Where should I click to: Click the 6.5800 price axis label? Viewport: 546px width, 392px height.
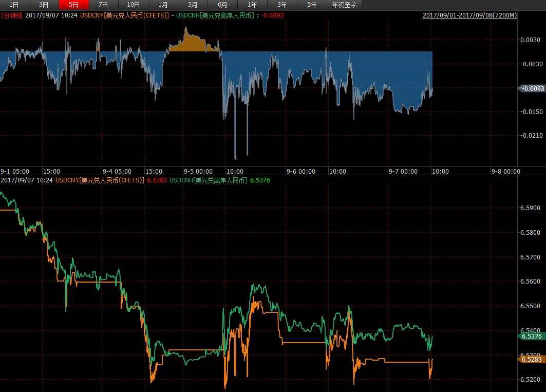pyautogui.click(x=530, y=232)
